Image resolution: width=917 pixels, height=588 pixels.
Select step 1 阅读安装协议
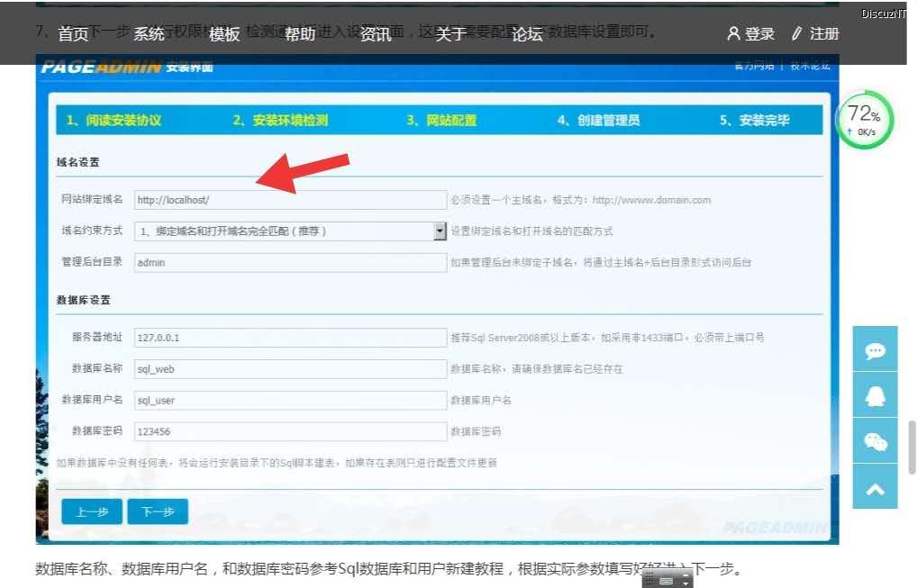tap(113, 121)
